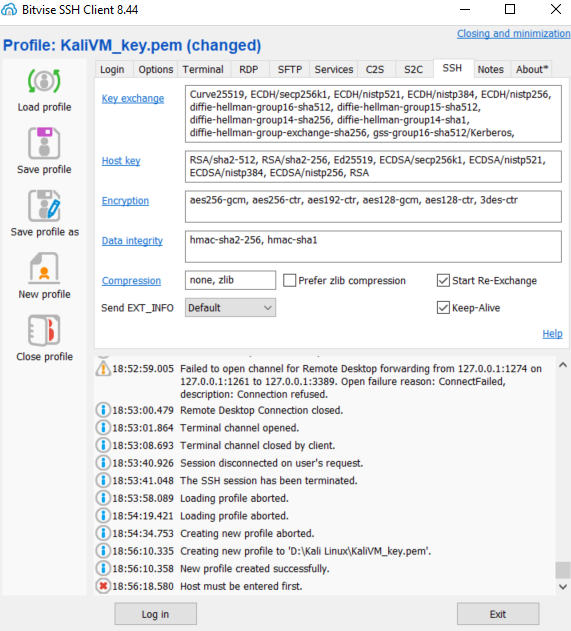Click log scrollbar up arrow

click(563, 365)
